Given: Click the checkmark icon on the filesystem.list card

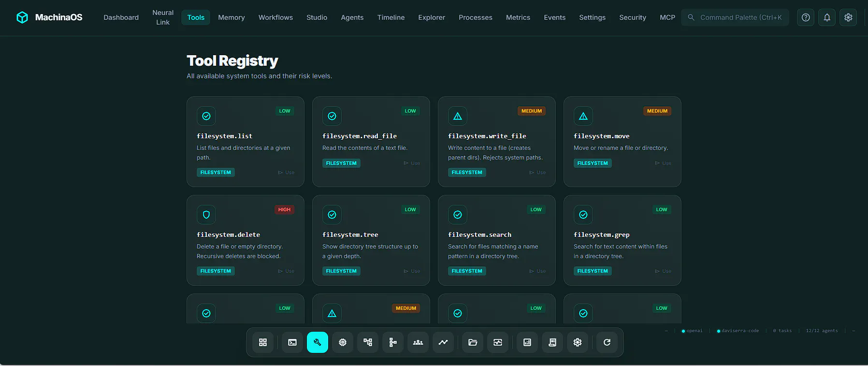Looking at the screenshot, I should [206, 116].
